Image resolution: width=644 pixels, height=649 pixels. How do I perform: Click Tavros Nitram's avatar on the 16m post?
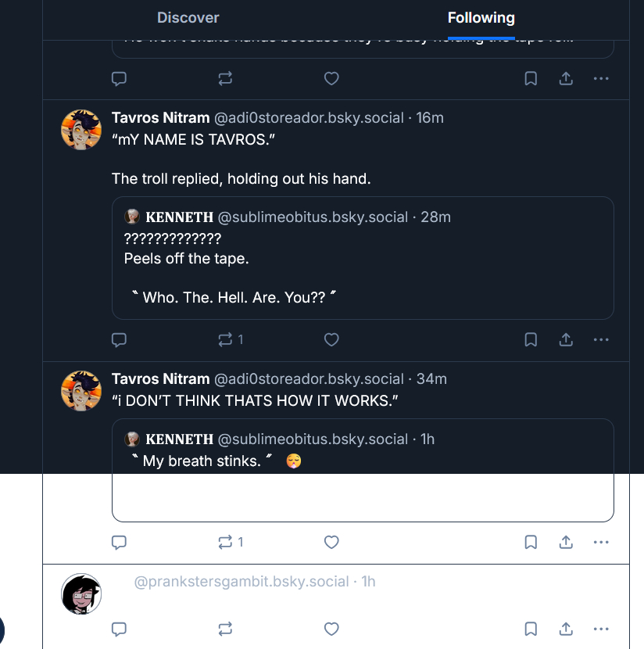[81, 130]
